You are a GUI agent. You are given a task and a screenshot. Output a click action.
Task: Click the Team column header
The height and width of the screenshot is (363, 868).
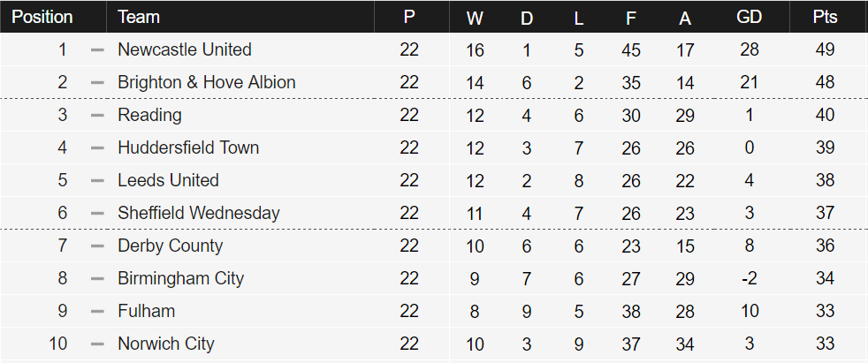pyautogui.click(x=139, y=17)
